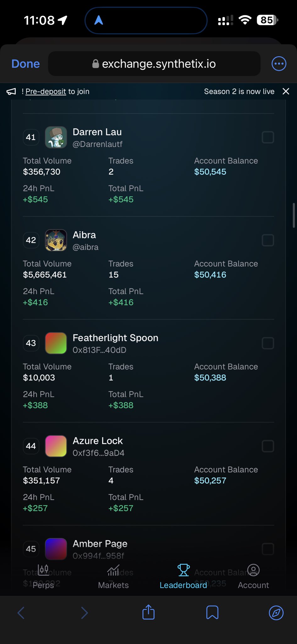Viewport: 297px width, 644px height.
Task: Tap Featherlight Spoon's red-green gradient avatar
Action: click(x=56, y=343)
